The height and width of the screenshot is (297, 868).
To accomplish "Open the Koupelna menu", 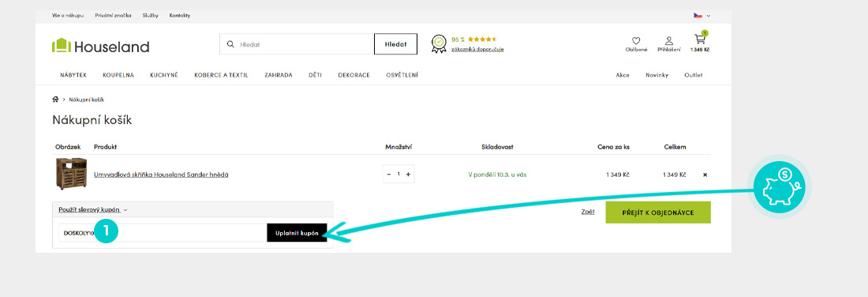I will pos(118,75).
